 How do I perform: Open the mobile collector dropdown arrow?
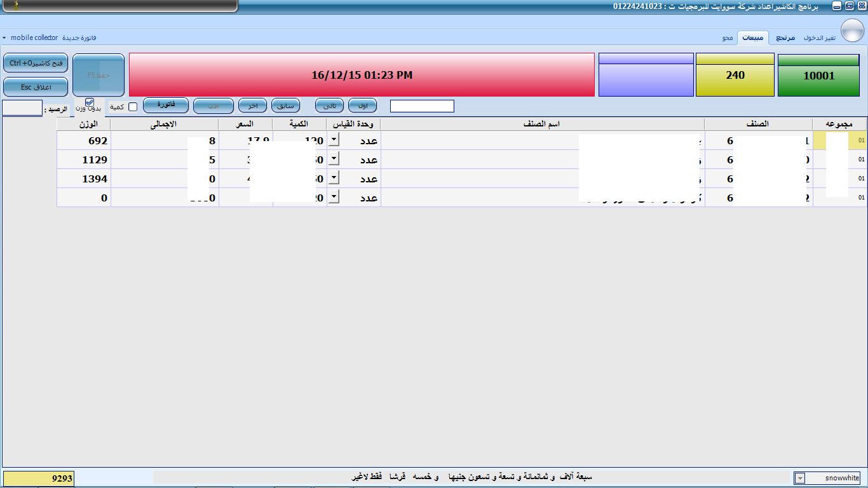[x=4, y=38]
